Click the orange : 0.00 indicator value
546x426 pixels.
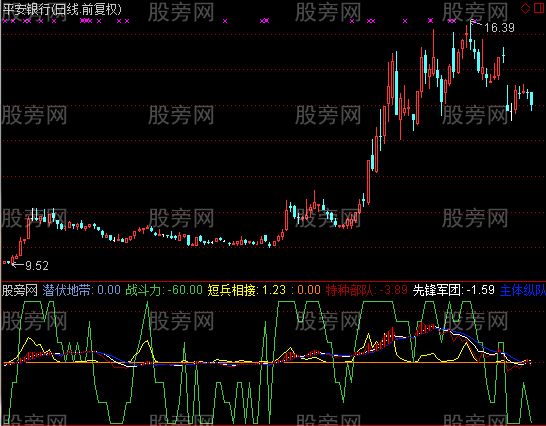[306, 290]
